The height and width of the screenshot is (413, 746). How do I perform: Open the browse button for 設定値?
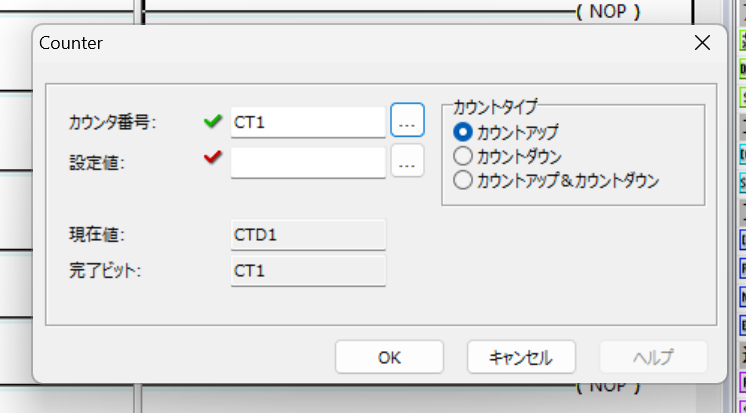pyautogui.click(x=407, y=161)
